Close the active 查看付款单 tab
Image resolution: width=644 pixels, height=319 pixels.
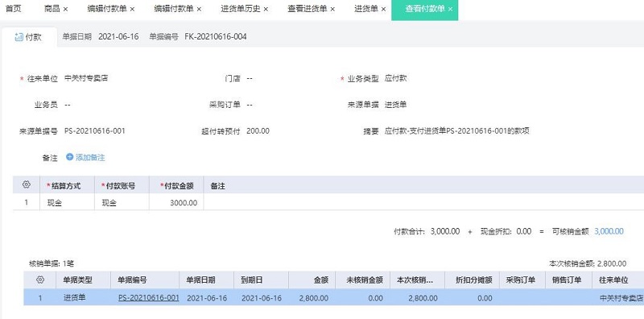(450, 9)
